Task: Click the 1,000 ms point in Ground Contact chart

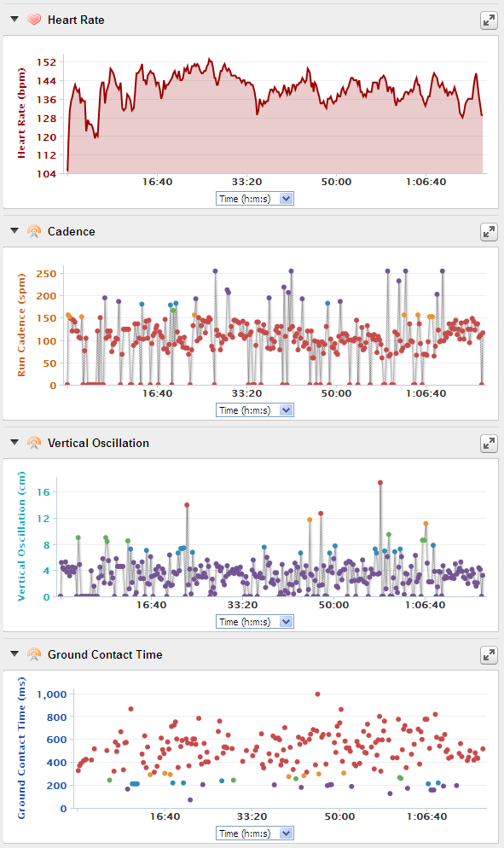Action: point(317,694)
